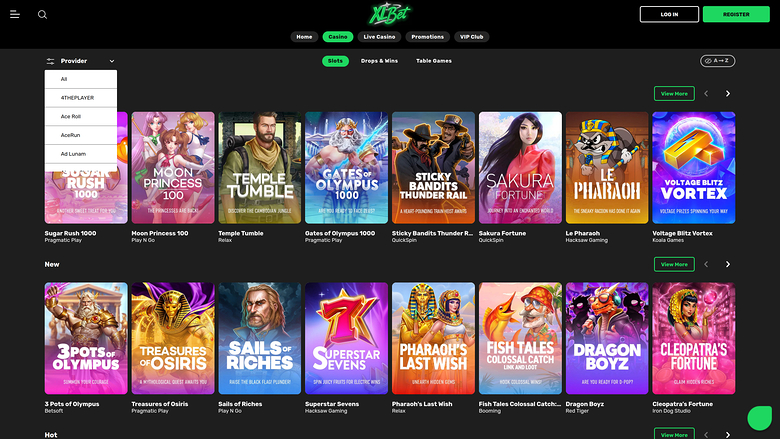Go to next games in Hot row

[x=728, y=435]
